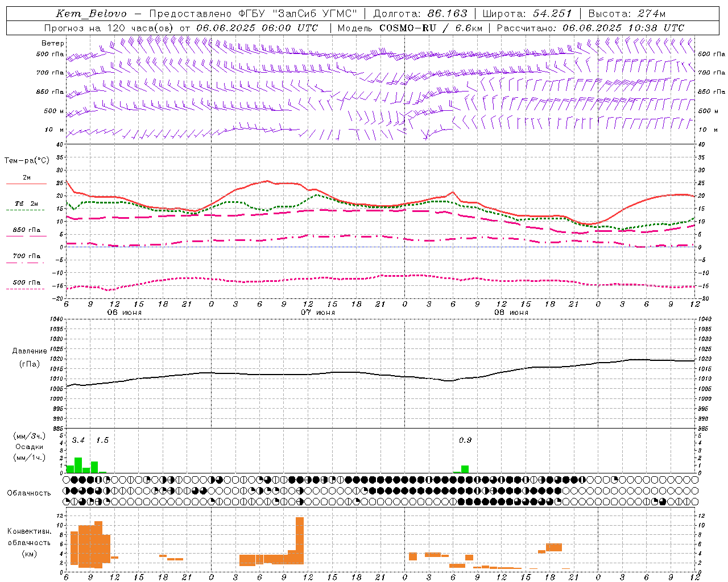Click the precipitation total "0.9"
The image size is (728, 582).
pos(465,440)
